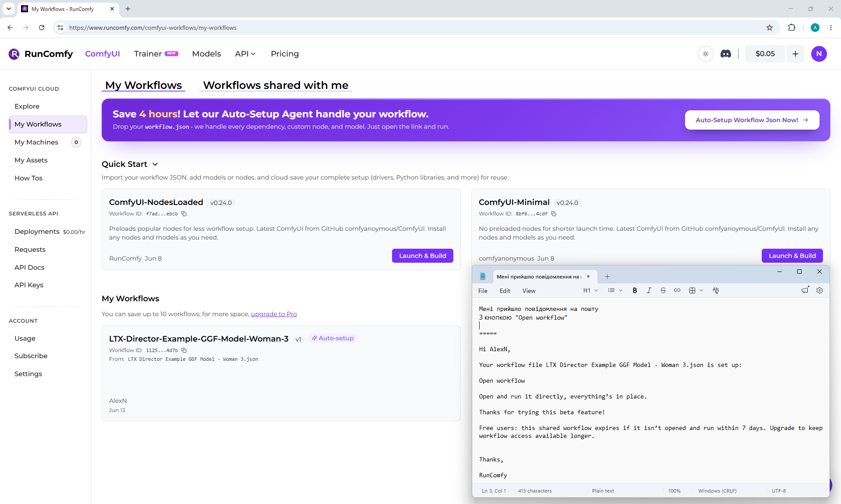Open API Docs in the sidebar

pos(29,268)
